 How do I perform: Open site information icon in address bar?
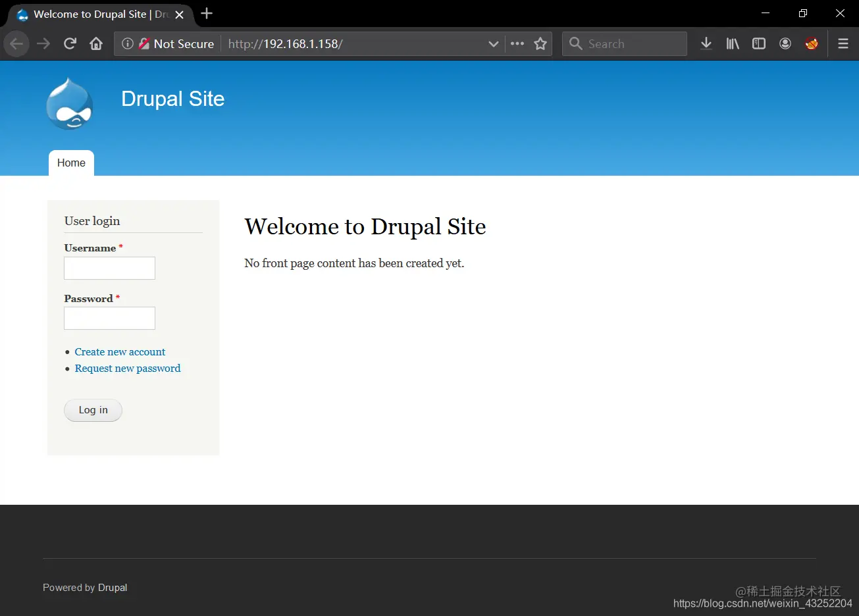click(x=128, y=43)
